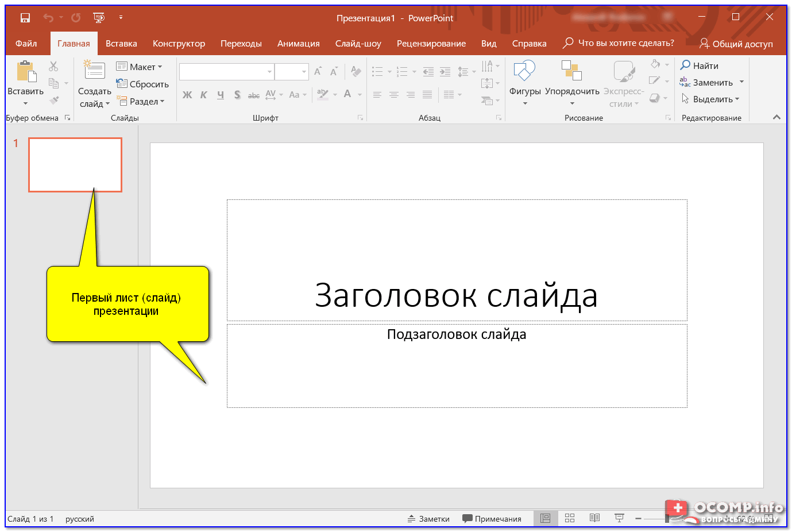792x532 pixels.
Task: Click the Redo icon in title bar
Action: (76, 18)
